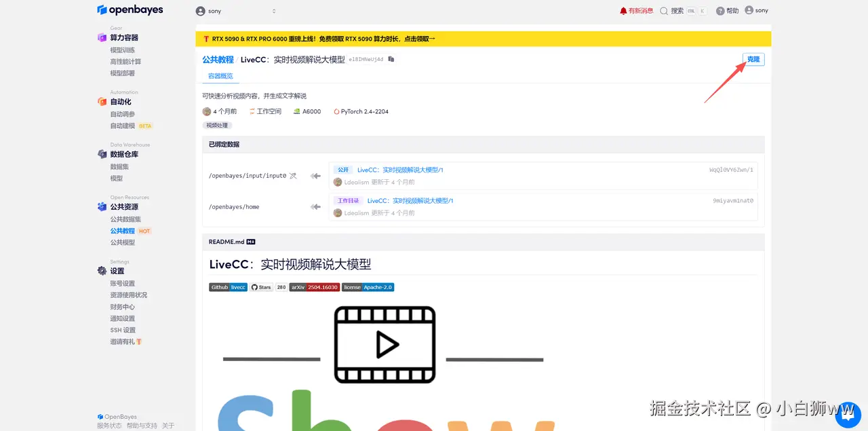The width and height of the screenshot is (868, 431).
Task: Open 自动建模 BETA in the sidebar
Action: [132, 126]
